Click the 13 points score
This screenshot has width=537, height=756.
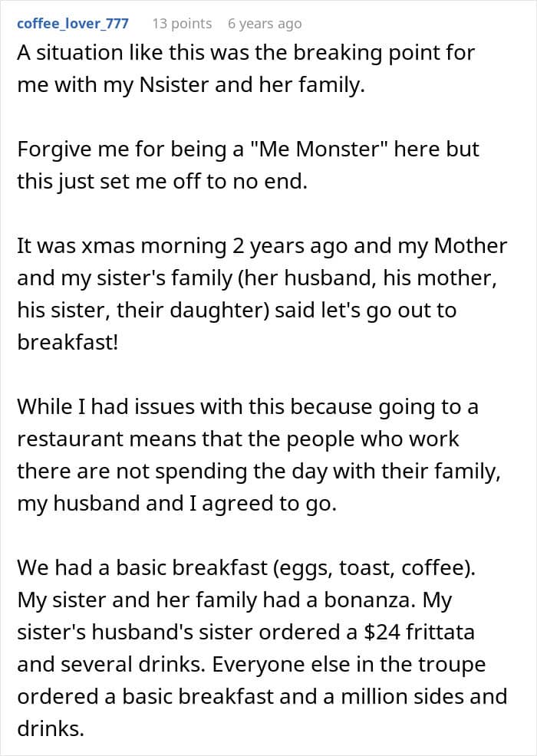pyautogui.click(x=182, y=23)
